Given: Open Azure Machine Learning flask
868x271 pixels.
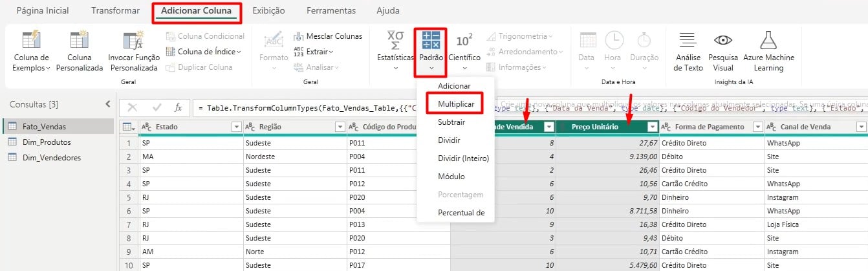Looking at the screenshot, I should point(768,40).
